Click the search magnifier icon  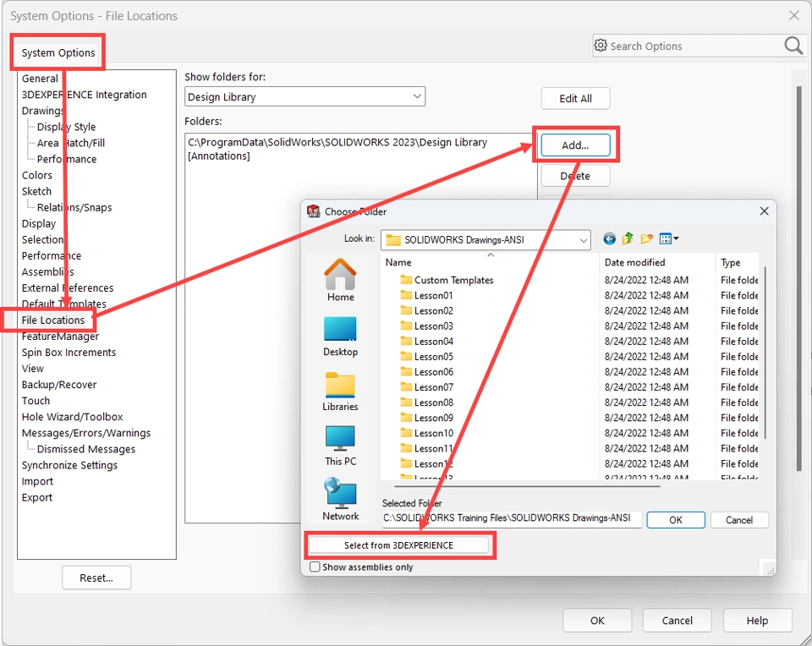click(x=793, y=46)
